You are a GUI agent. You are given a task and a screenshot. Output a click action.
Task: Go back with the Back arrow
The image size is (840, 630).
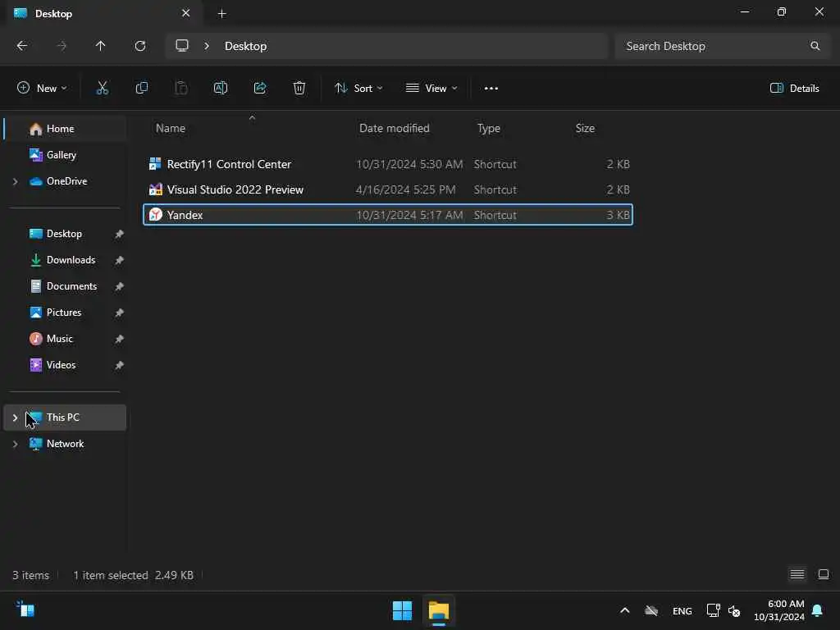[x=22, y=46]
